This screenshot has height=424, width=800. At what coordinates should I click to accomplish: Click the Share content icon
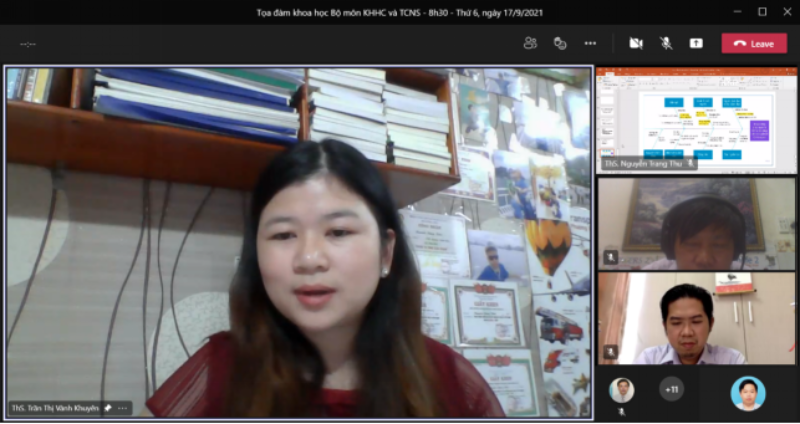coord(696,43)
